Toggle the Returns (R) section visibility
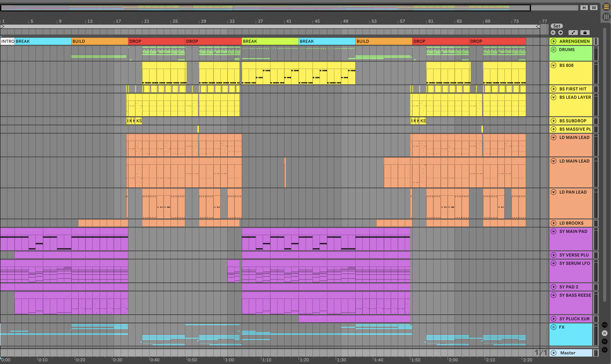The image size is (611, 364). (x=605, y=333)
